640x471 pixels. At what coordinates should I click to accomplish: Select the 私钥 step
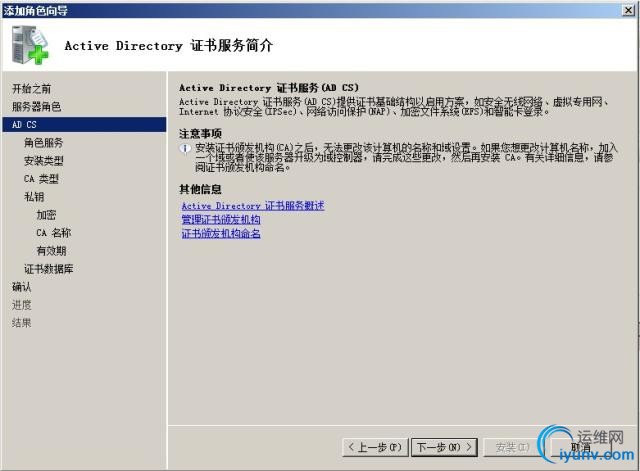34,196
